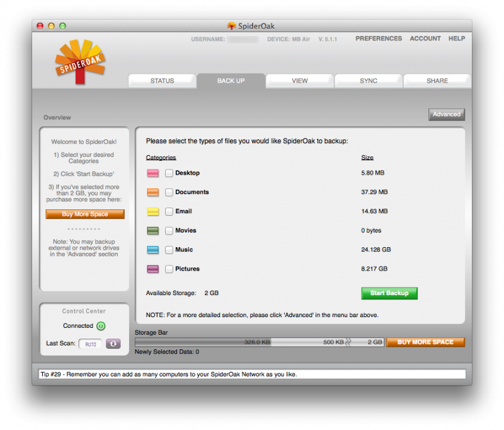
Task: Click the USERNAME label
Action: click(208, 39)
